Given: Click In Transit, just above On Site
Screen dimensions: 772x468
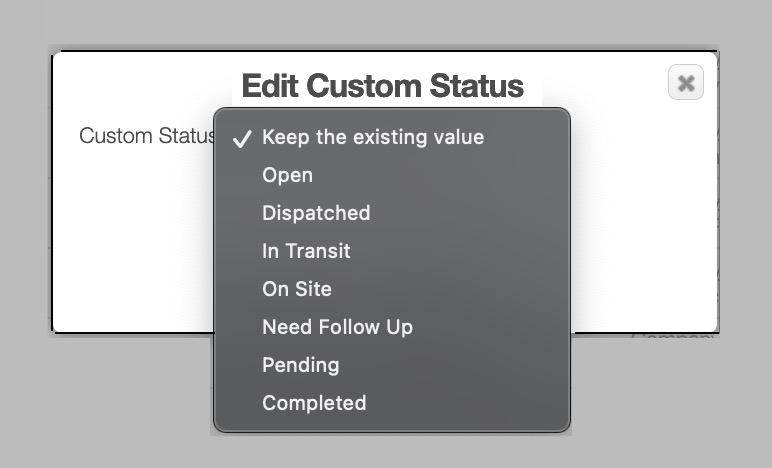Looking at the screenshot, I should 306,251.
